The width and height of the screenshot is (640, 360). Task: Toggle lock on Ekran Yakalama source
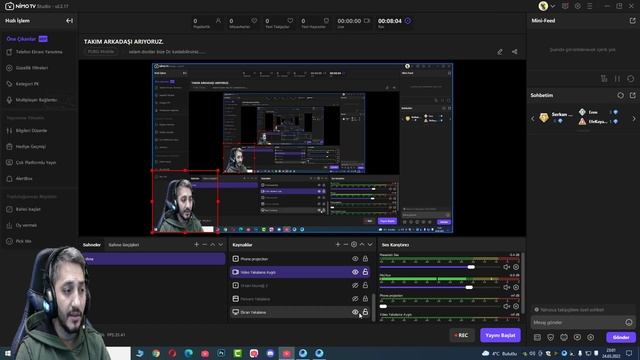365,312
